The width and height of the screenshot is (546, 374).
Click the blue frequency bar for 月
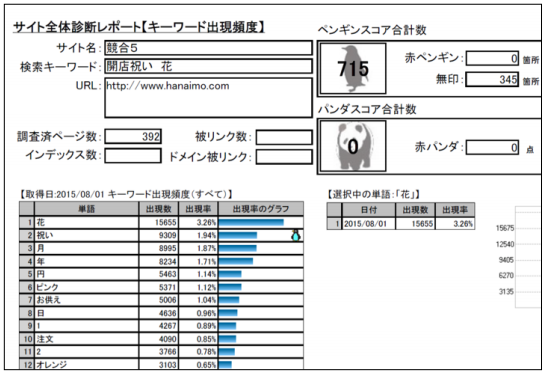coord(237,248)
